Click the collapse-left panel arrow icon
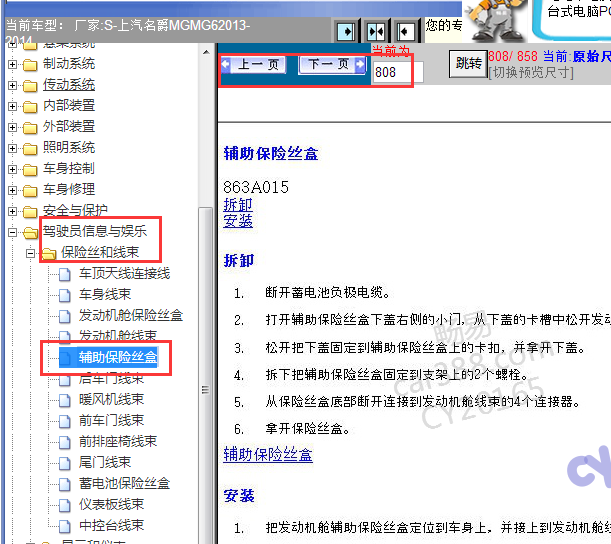This screenshot has height=544, width=611. [406, 31]
